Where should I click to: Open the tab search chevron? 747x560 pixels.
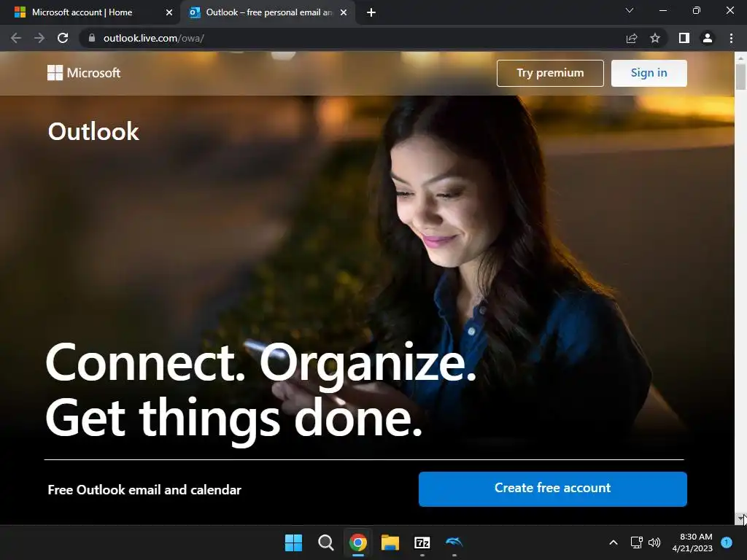click(x=630, y=10)
